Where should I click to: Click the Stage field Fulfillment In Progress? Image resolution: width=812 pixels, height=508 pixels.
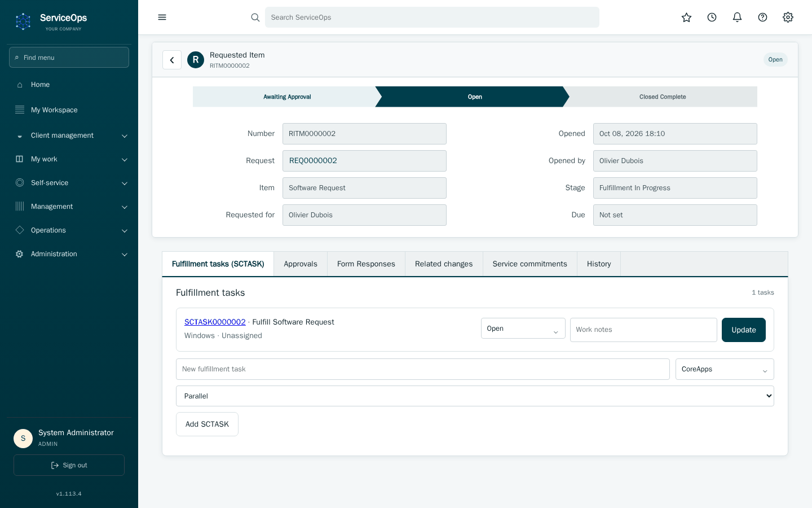point(675,188)
